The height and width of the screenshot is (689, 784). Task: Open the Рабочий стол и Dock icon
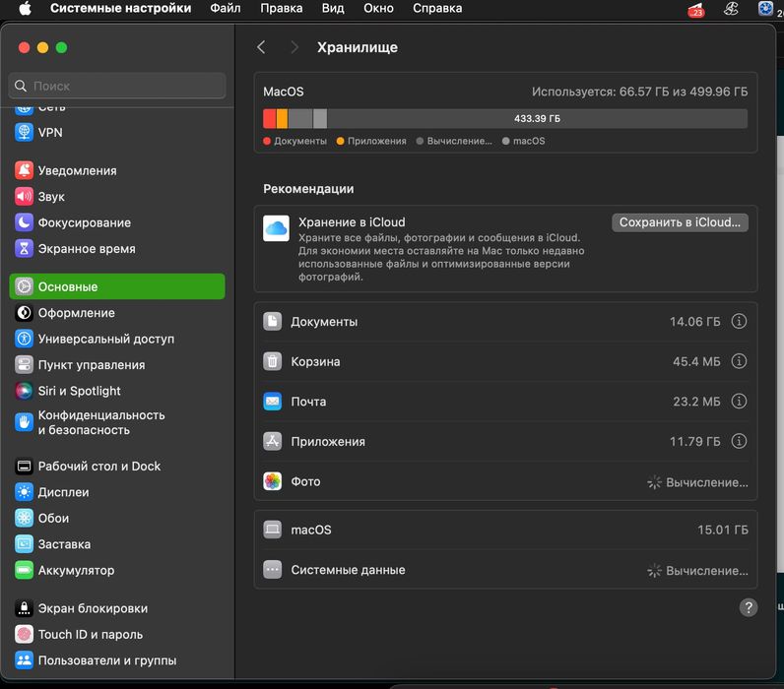(x=24, y=467)
